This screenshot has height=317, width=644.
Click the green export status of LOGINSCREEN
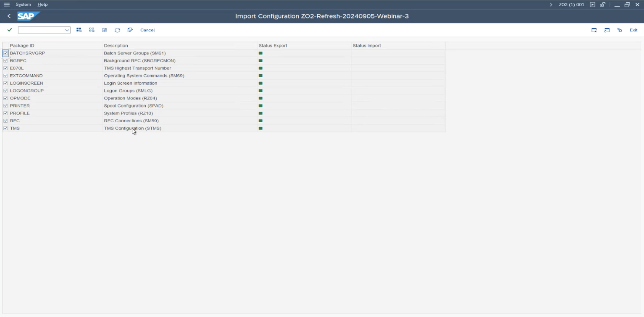pyautogui.click(x=260, y=83)
